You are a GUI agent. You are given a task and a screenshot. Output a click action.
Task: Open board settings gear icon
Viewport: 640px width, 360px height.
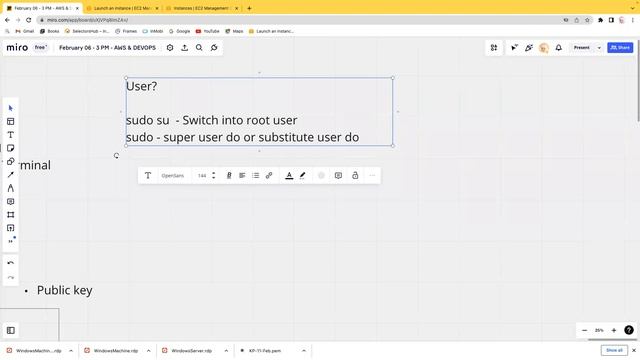pyautogui.click(x=170, y=48)
